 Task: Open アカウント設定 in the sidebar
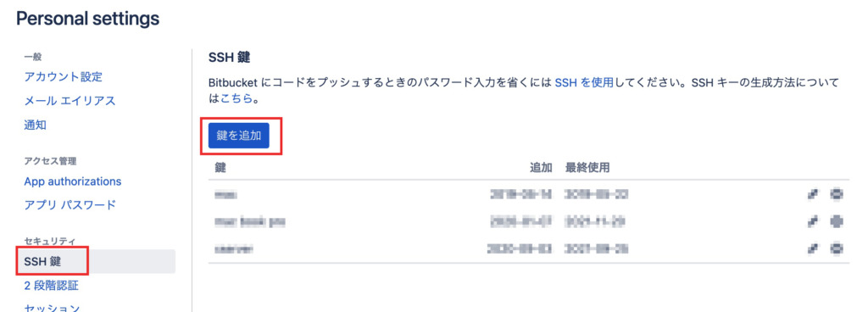(63, 77)
